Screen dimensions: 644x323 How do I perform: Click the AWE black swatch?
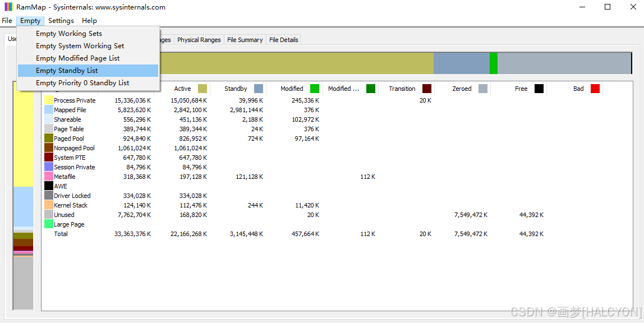48,186
